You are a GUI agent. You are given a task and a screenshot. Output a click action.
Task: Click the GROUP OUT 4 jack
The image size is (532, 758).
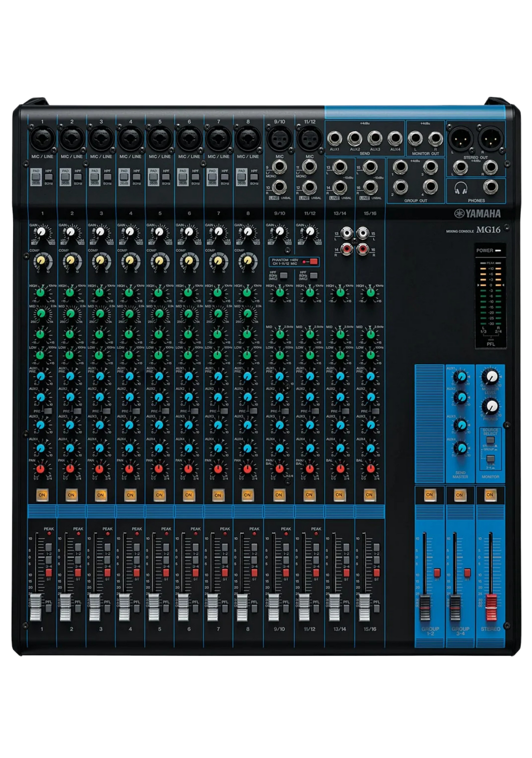click(430, 187)
